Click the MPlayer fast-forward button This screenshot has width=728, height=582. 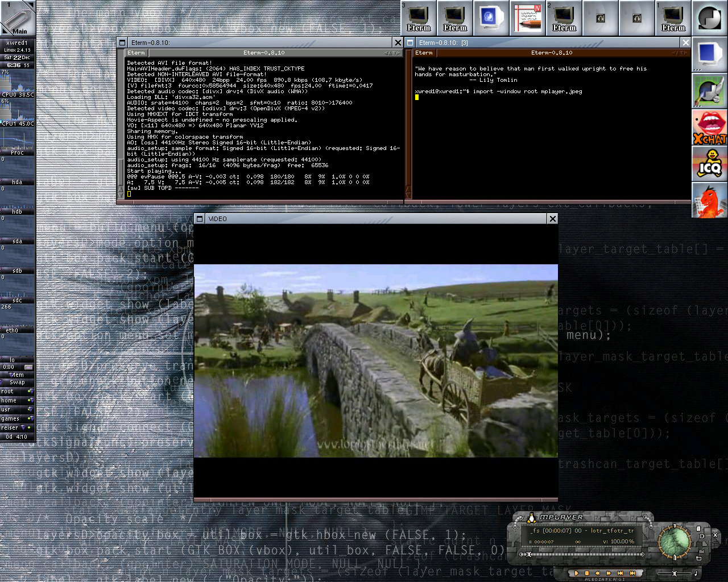click(x=609, y=573)
